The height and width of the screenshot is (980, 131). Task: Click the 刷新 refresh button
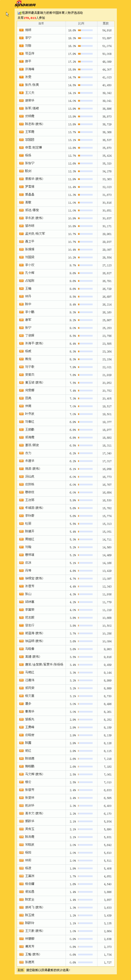(20, 970)
